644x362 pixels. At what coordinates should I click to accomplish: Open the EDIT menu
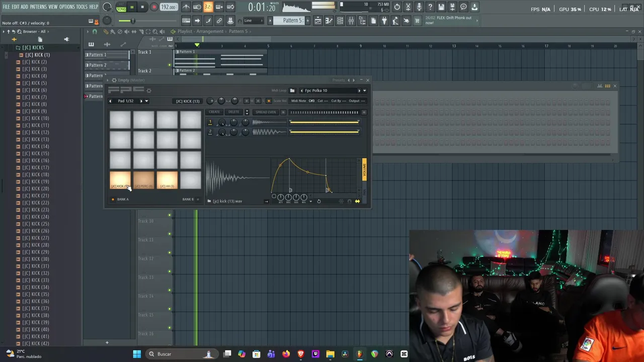pyautogui.click(x=16, y=7)
